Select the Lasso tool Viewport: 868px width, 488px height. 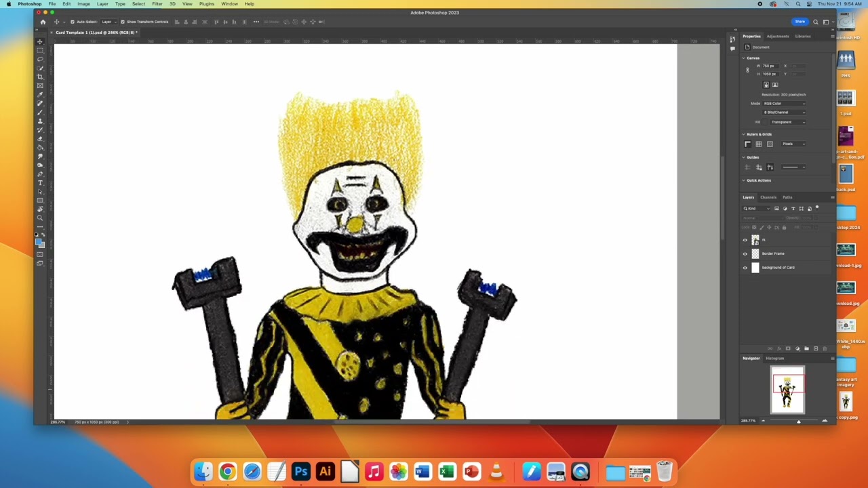click(x=40, y=59)
